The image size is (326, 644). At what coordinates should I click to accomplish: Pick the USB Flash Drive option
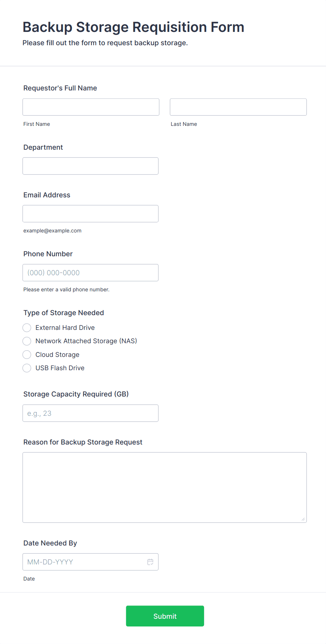tap(27, 368)
